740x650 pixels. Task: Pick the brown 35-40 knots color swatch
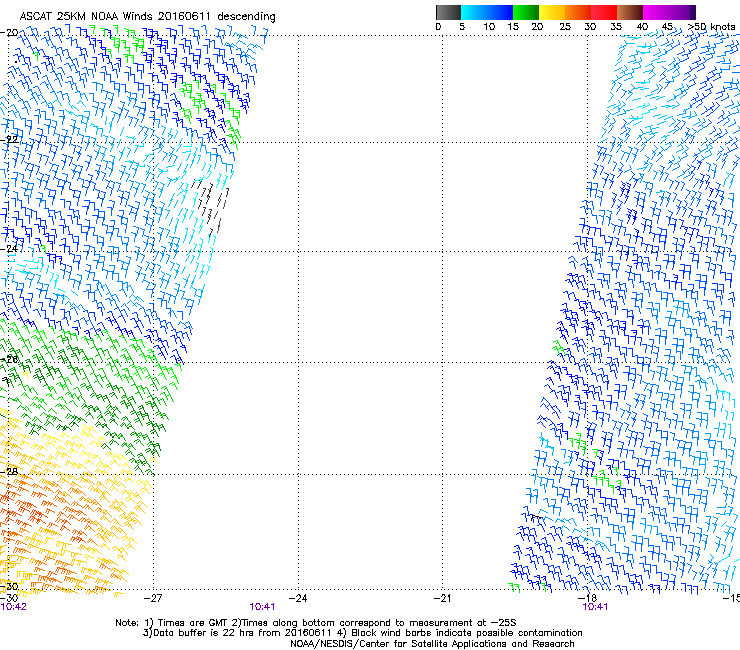pos(630,12)
